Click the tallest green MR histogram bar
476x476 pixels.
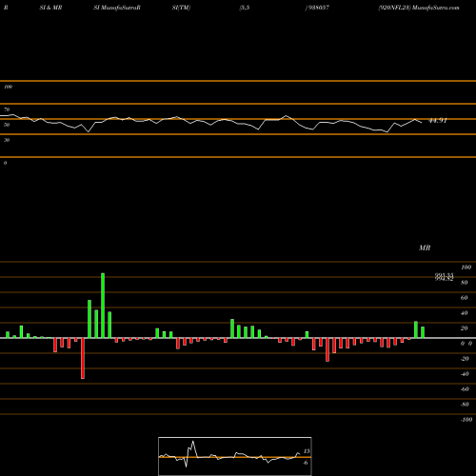click(103, 306)
